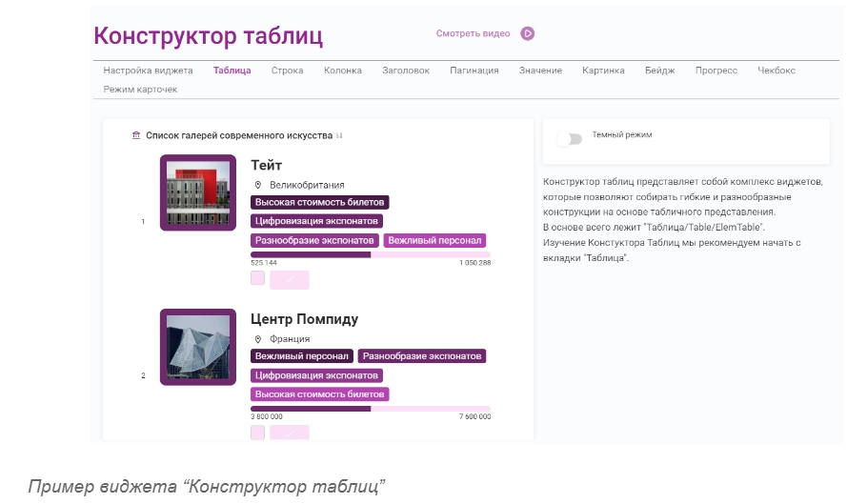Screen dimensions: 847x504
Task: Open the Пагинация tab
Action: click(x=474, y=71)
